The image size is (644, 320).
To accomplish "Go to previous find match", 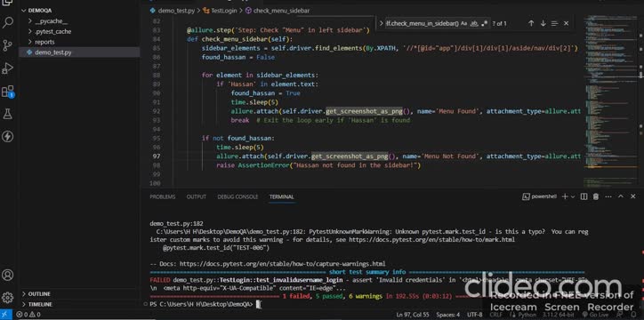I will [531, 23].
